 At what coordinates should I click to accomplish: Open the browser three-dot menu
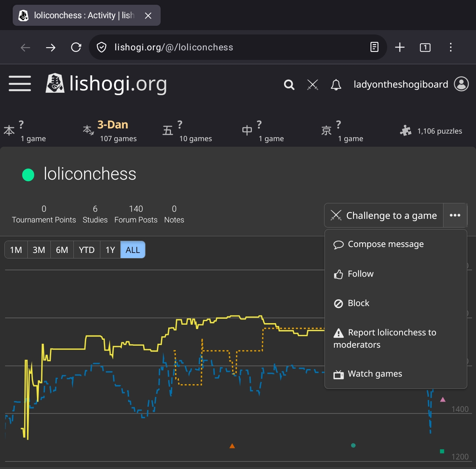451,48
